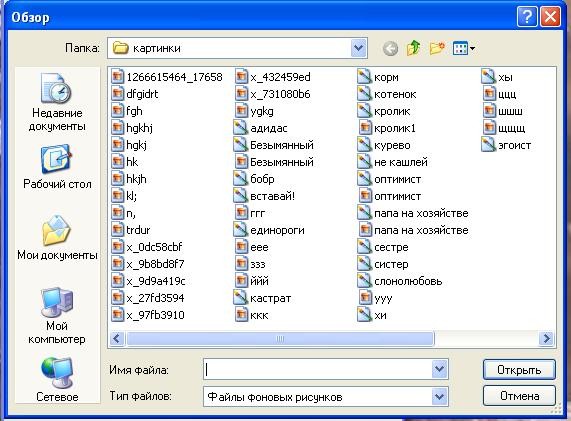The height and width of the screenshot is (421, 571).
Task: Click the help question mark icon
Action: 527,17
